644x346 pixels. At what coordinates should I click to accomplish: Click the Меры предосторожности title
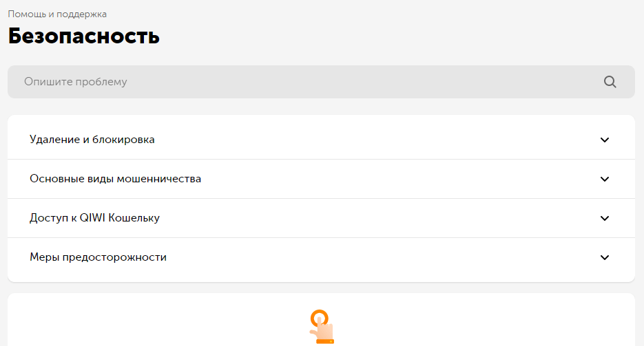coord(98,257)
